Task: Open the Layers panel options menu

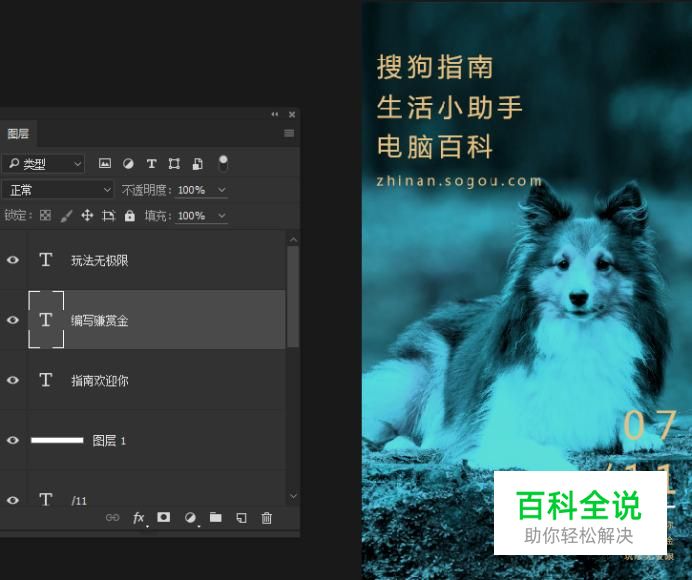Action: pyautogui.click(x=289, y=133)
